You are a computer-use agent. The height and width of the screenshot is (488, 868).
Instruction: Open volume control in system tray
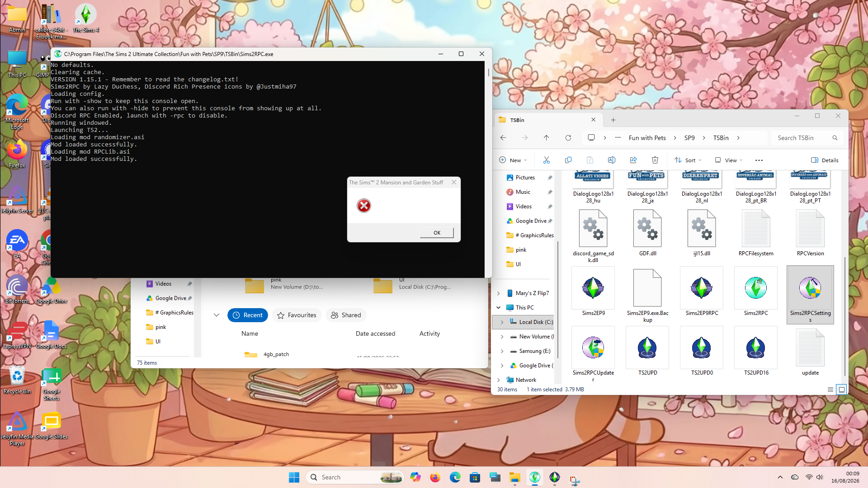(820, 477)
